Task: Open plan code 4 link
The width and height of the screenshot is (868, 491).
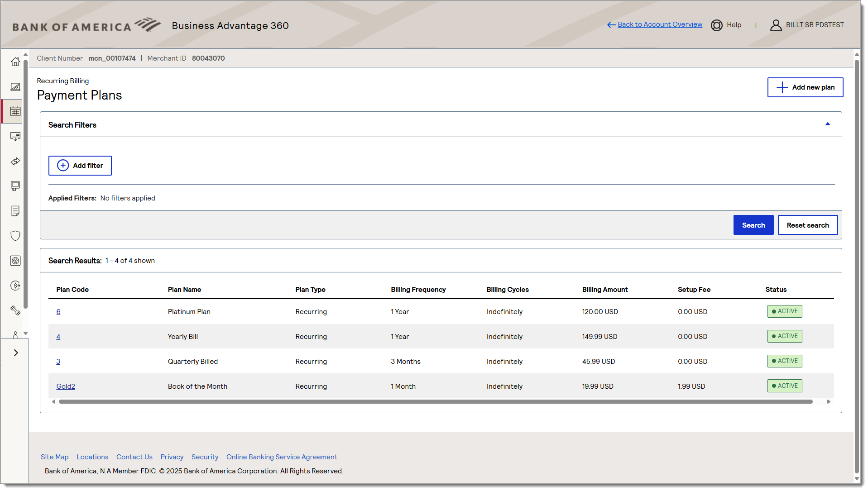Action: click(x=58, y=337)
